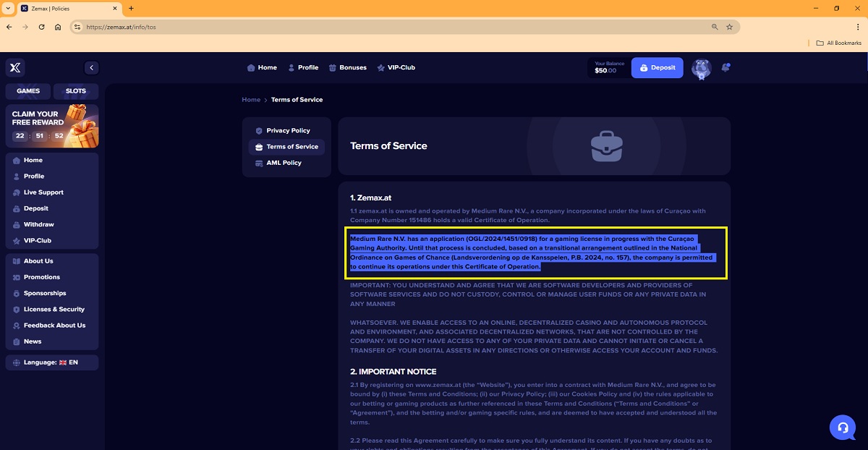Click the Home breadcrumb link

click(x=251, y=100)
